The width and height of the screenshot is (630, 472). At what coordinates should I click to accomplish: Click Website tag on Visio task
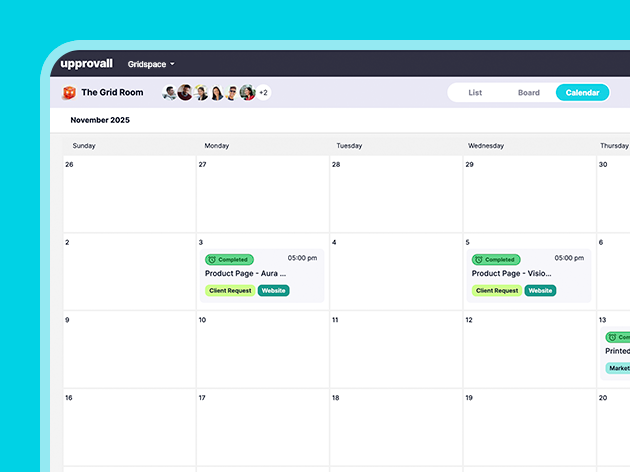click(540, 290)
